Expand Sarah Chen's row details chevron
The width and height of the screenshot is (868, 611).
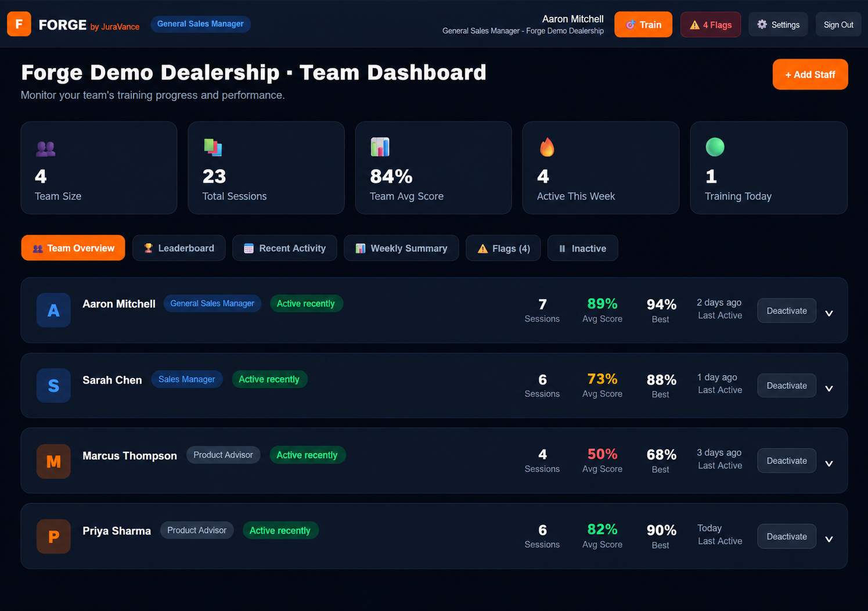click(829, 389)
